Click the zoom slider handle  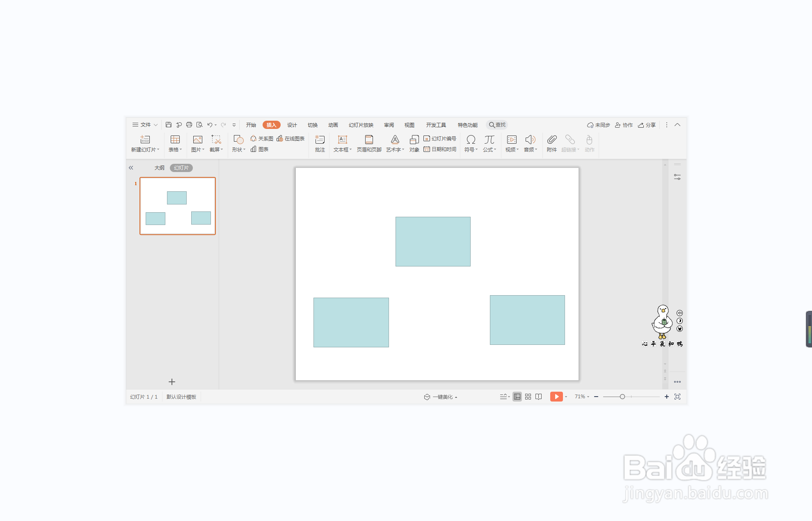(622, 397)
